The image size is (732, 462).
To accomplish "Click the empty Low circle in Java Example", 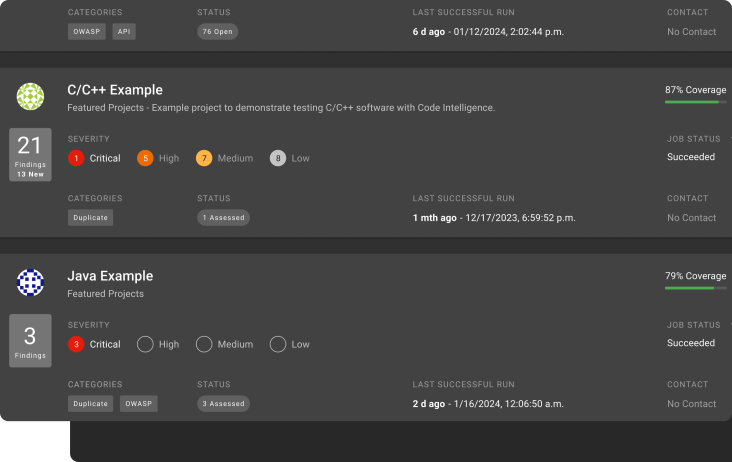I will (x=278, y=344).
